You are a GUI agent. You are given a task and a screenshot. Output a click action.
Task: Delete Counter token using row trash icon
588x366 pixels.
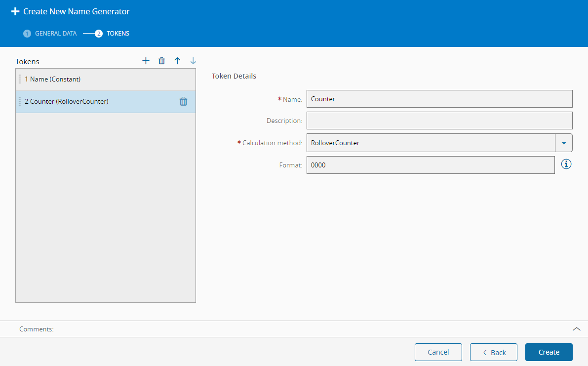pos(183,101)
